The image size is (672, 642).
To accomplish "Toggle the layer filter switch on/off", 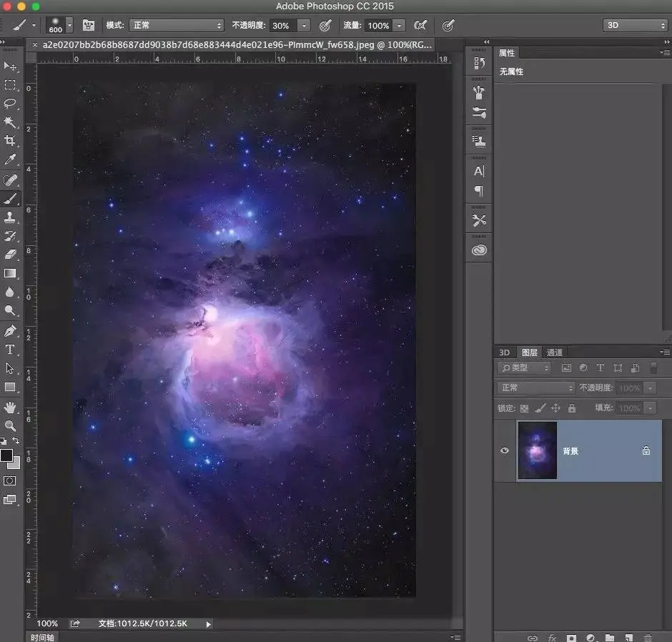I will pos(653,368).
